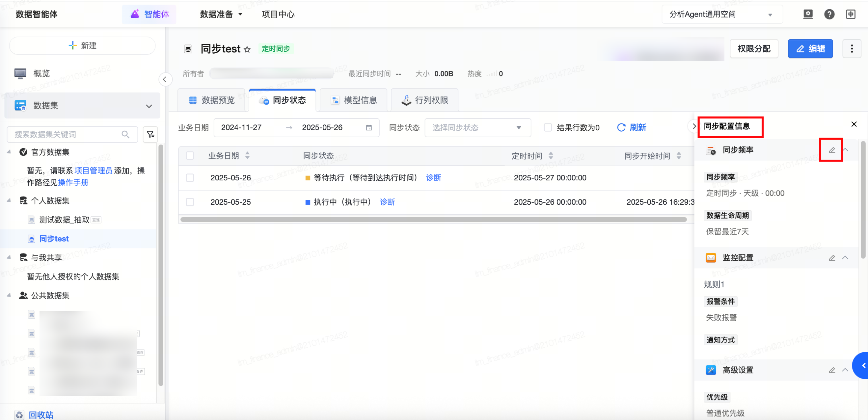Open the 选择同步状态 dropdown
Image resolution: width=868 pixels, height=420 pixels.
(x=477, y=128)
